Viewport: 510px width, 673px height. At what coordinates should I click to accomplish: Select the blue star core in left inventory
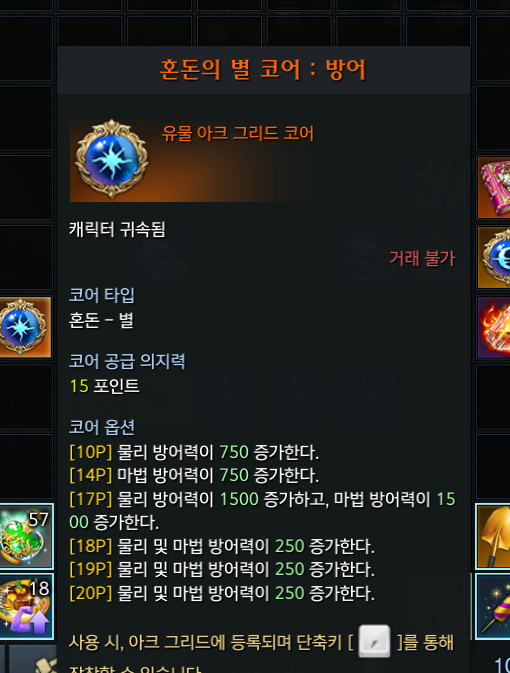(x=25, y=327)
